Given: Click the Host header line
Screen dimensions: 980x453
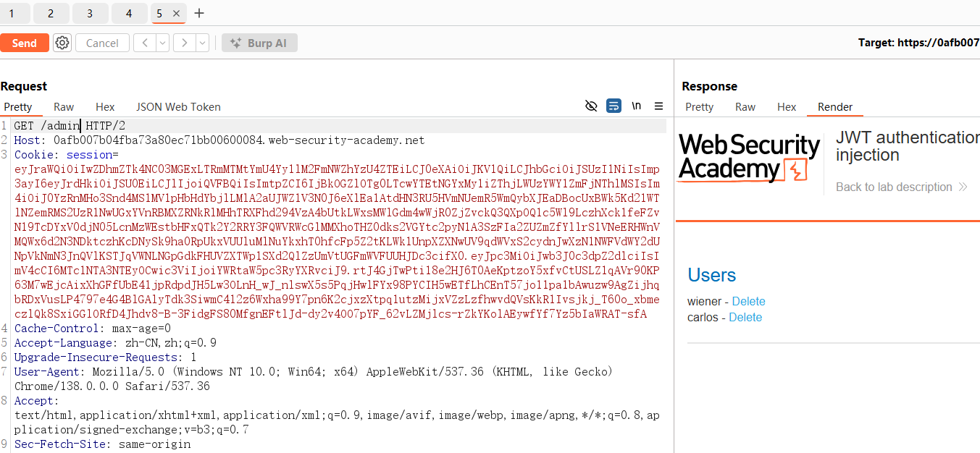Looking at the screenshot, I should 219,140.
